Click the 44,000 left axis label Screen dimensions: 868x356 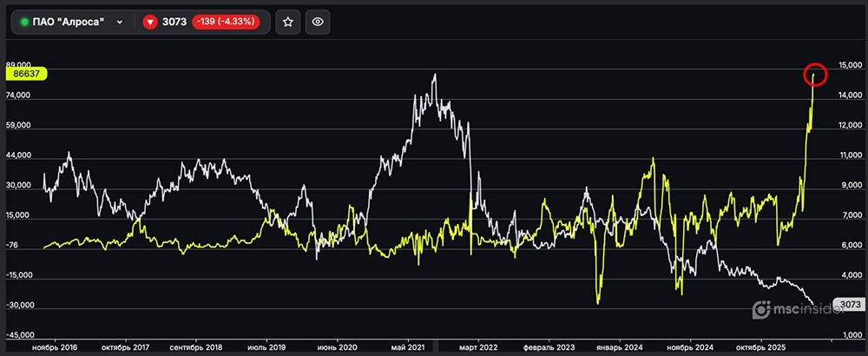(x=18, y=155)
